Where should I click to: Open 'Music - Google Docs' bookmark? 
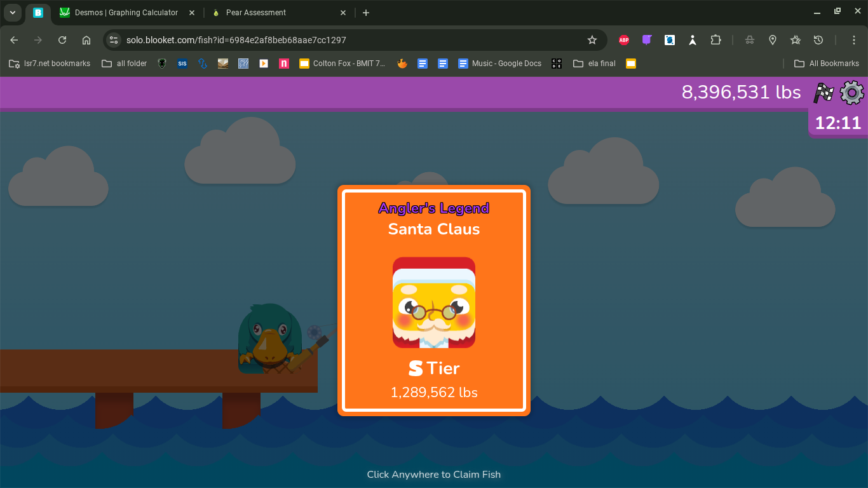[499, 64]
